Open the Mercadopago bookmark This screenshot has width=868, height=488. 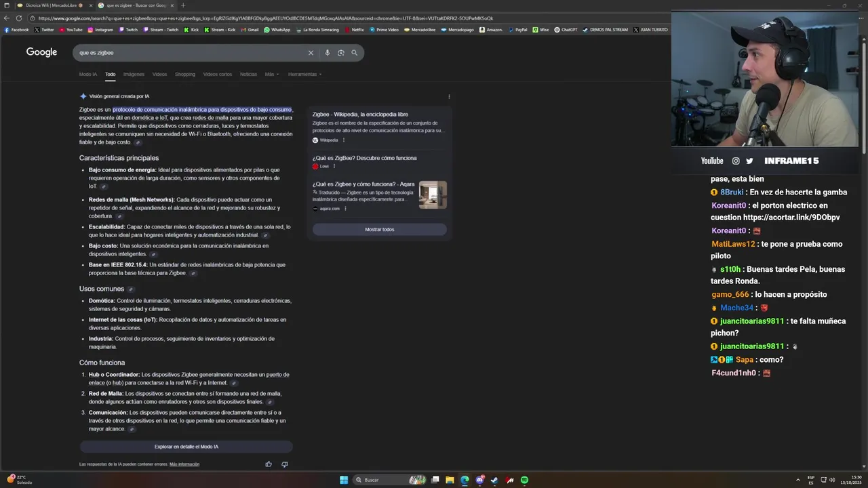[458, 30]
